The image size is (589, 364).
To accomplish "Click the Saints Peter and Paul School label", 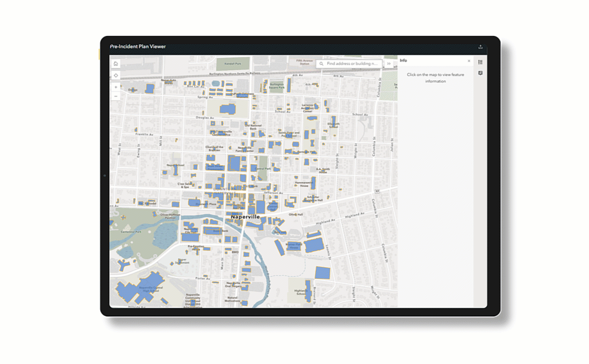I will (289, 134).
